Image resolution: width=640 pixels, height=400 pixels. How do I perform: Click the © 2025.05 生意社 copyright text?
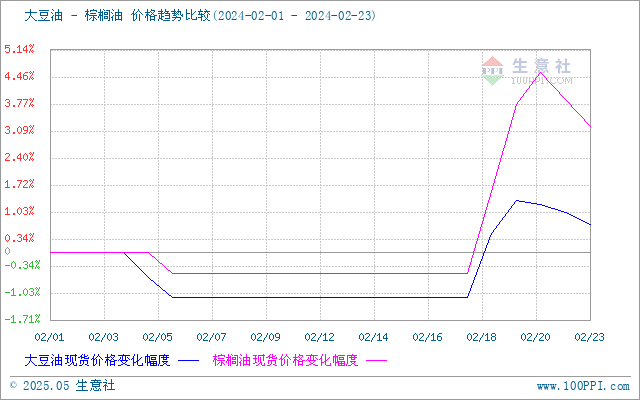(x=62, y=385)
